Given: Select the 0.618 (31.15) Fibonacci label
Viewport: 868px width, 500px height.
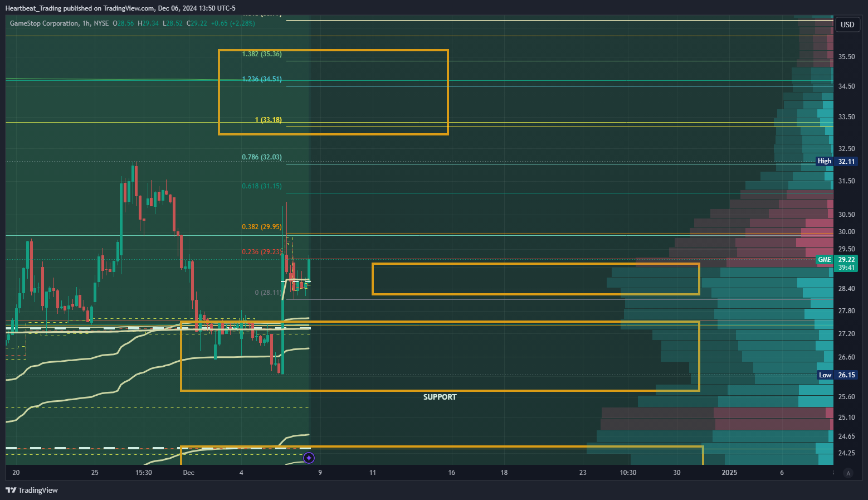Looking at the screenshot, I should (262, 186).
